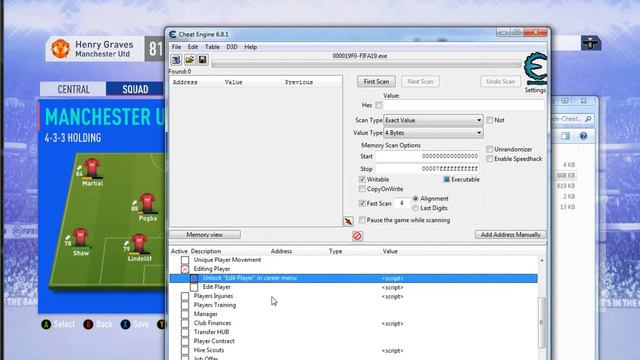
Task: Open the Table menu
Action: pos(212,47)
